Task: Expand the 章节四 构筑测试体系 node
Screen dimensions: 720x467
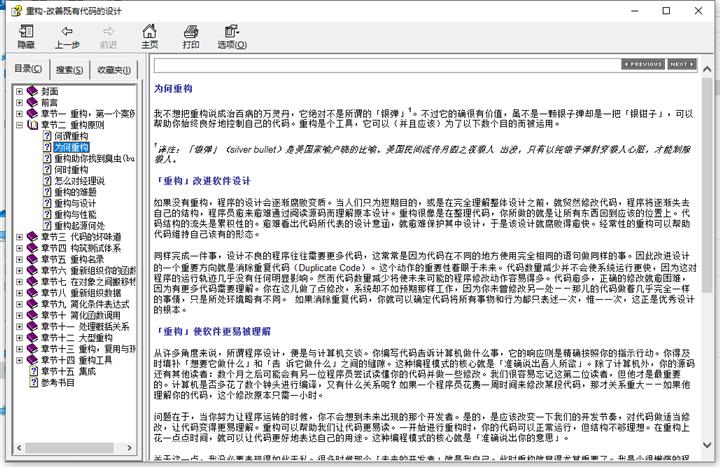Action: click(x=19, y=248)
